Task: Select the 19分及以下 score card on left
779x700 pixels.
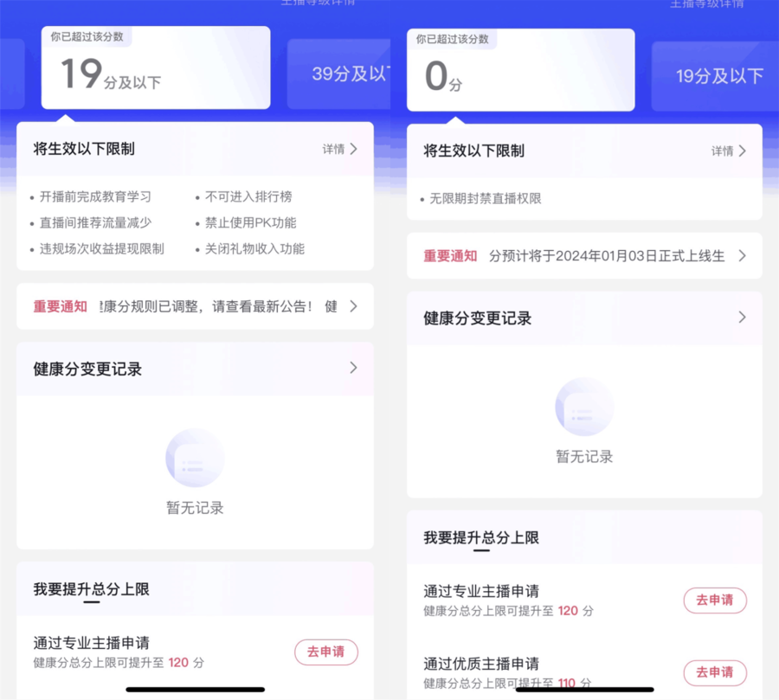Action: tap(156, 67)
